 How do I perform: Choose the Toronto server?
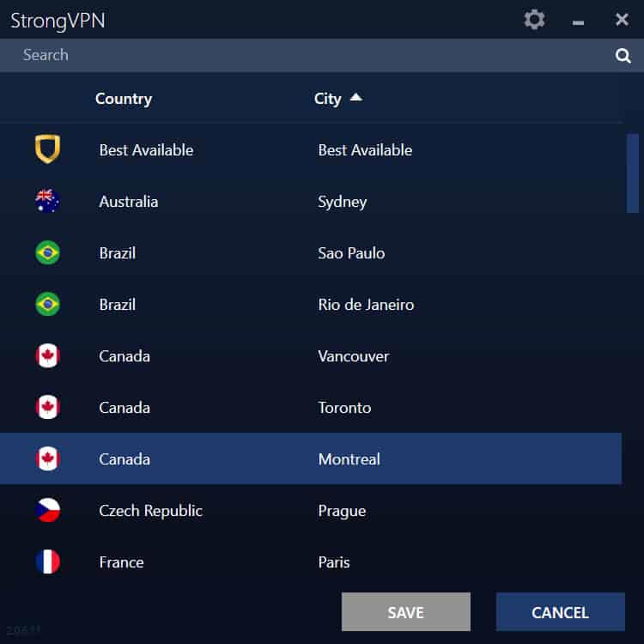[344, 408]
